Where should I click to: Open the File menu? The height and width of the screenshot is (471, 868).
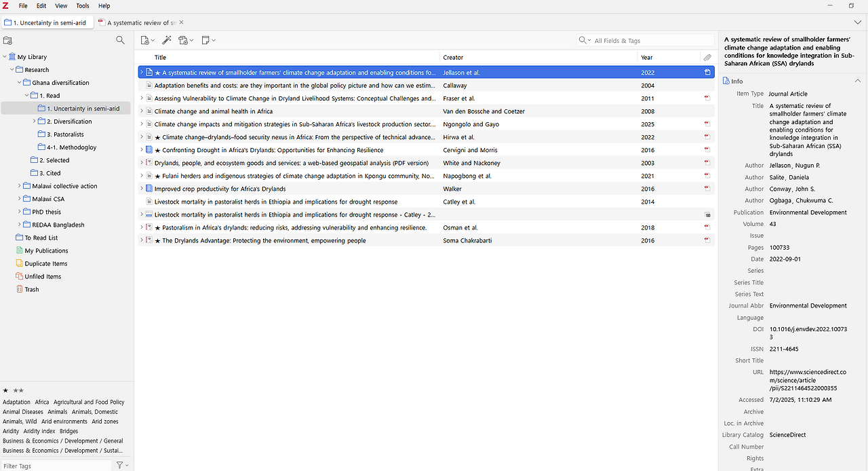23,5
